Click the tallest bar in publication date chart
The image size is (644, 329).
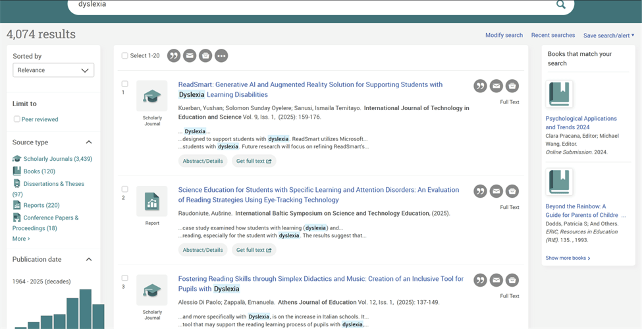point(86,309)
